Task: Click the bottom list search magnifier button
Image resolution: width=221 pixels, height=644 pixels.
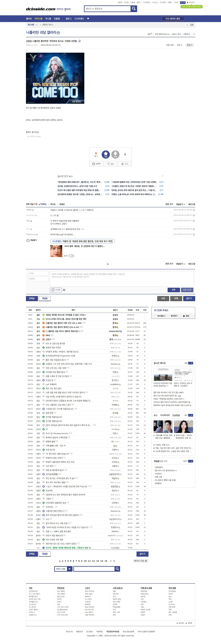Action: (117, 569)
